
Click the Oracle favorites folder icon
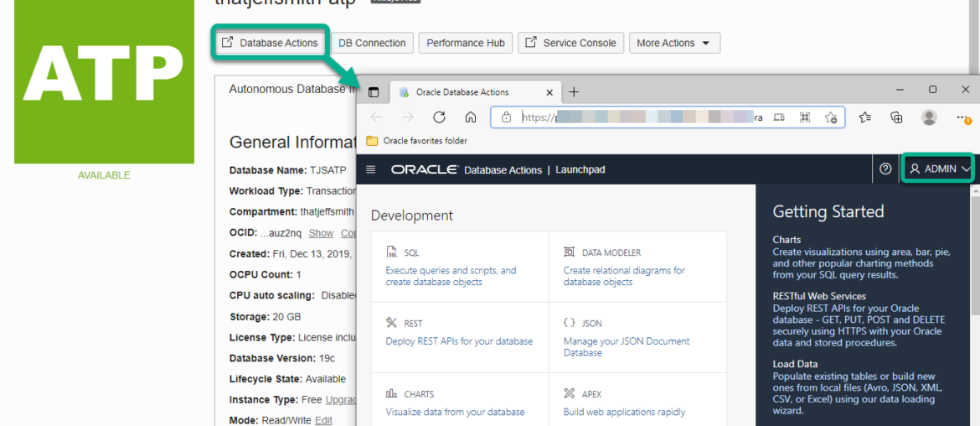point(372,141)
